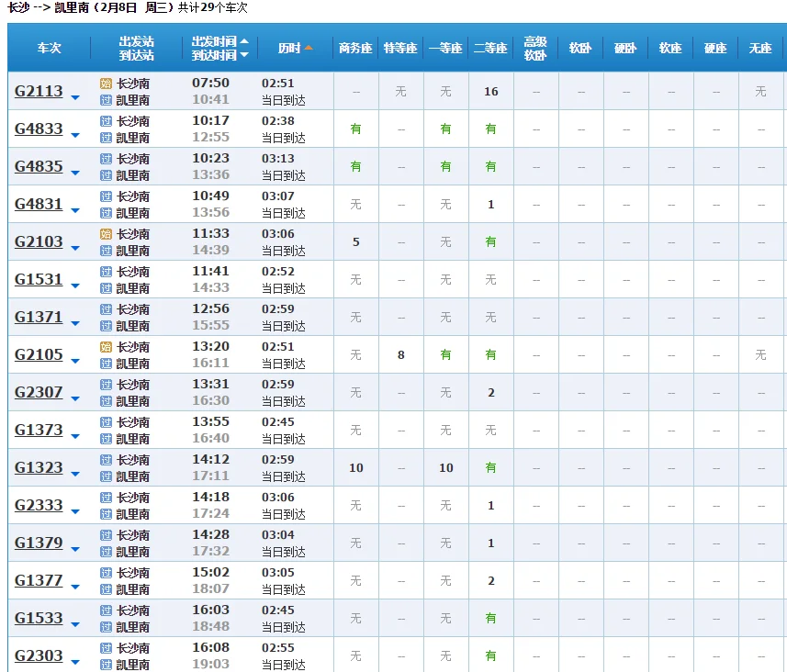This screenshot has height=672, width=787.
Task: Expand stop details arrow for G4835
Action: 75,174
